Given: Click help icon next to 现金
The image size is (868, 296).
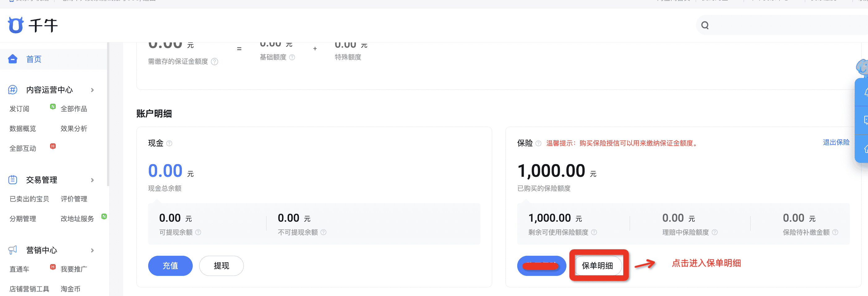Looking at the screenshot, I should point(170,143).
